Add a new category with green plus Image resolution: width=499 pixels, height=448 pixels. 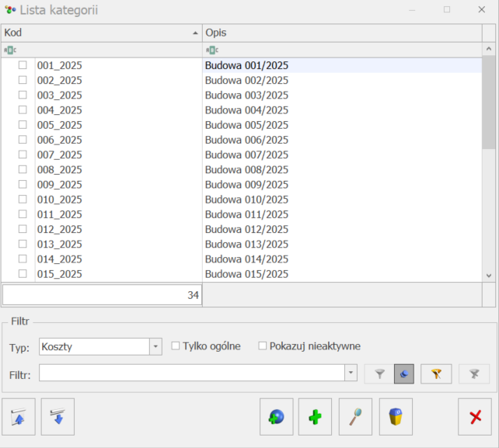(x=315, y=416)
